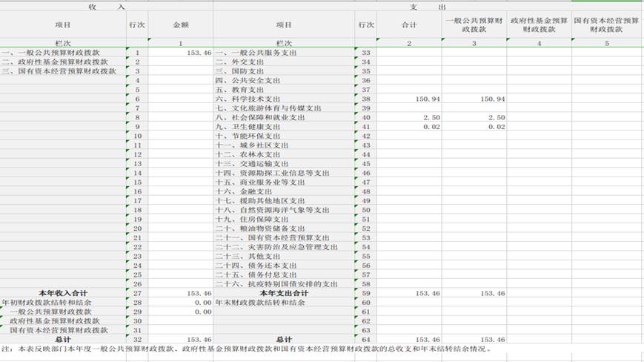Select the 六、科学技术支出 cell
This screenshot has width=644, height=362.
(248, 99)
